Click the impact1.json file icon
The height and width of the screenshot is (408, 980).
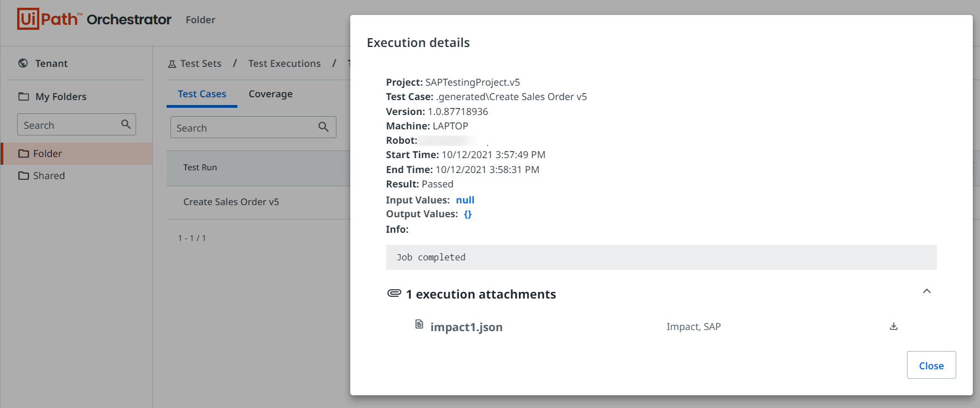(419, 324)
